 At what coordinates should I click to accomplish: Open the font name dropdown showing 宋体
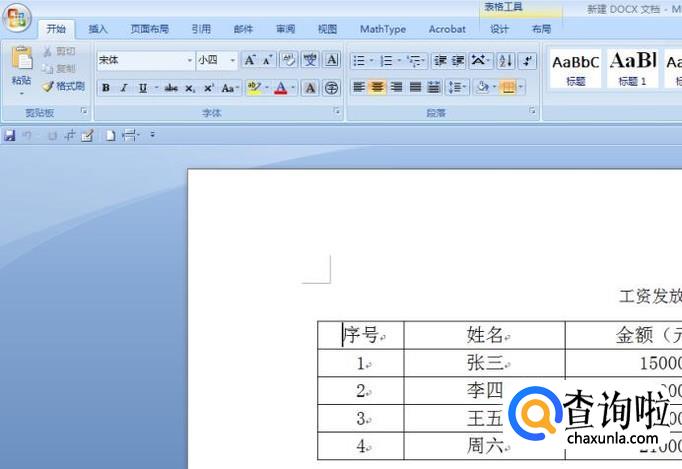(190, 60)
